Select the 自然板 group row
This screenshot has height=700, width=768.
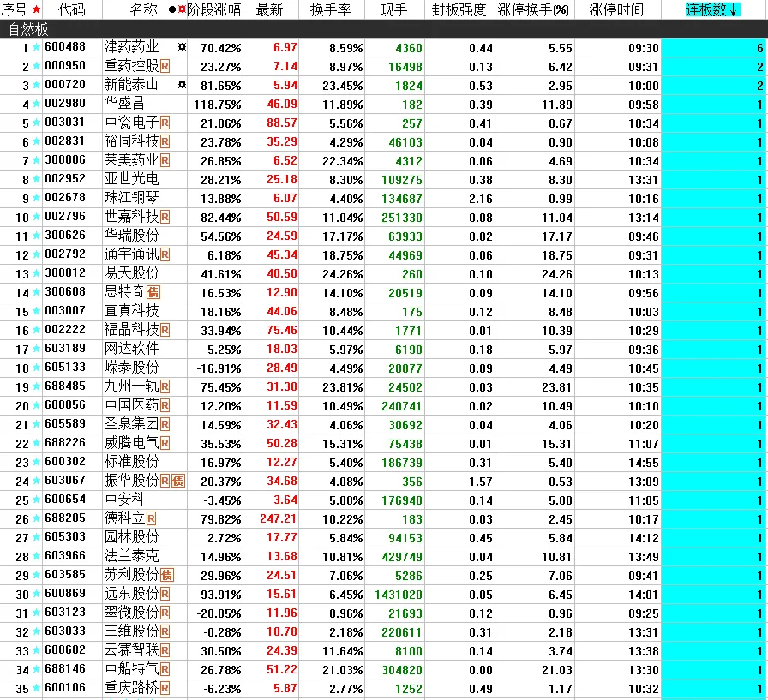tap(384, 29)
